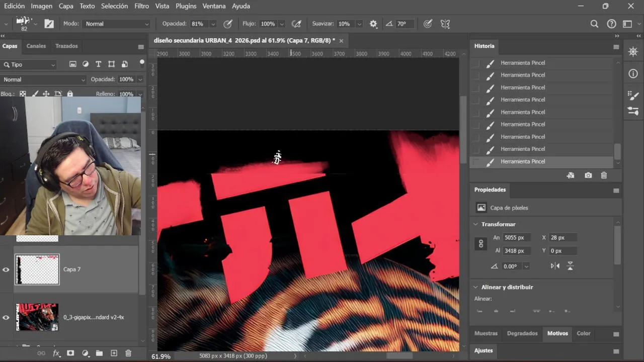Toggle lock all padlock icon
The image size is (644, 362).
tap(70, 94)
